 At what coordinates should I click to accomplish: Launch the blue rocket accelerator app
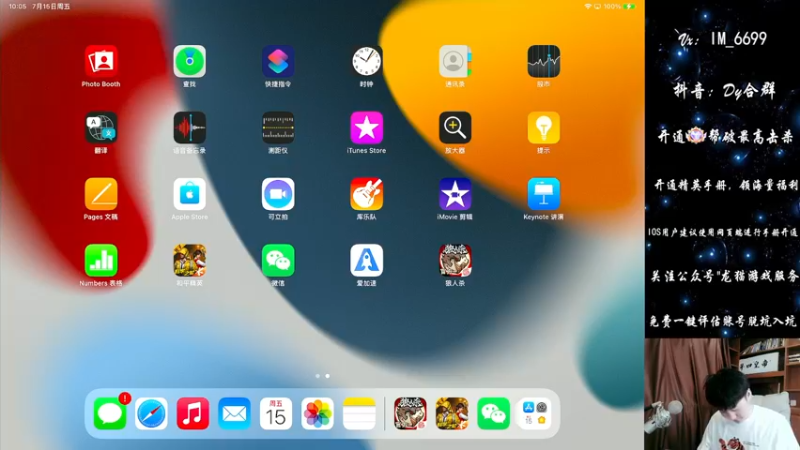(366, 260)
